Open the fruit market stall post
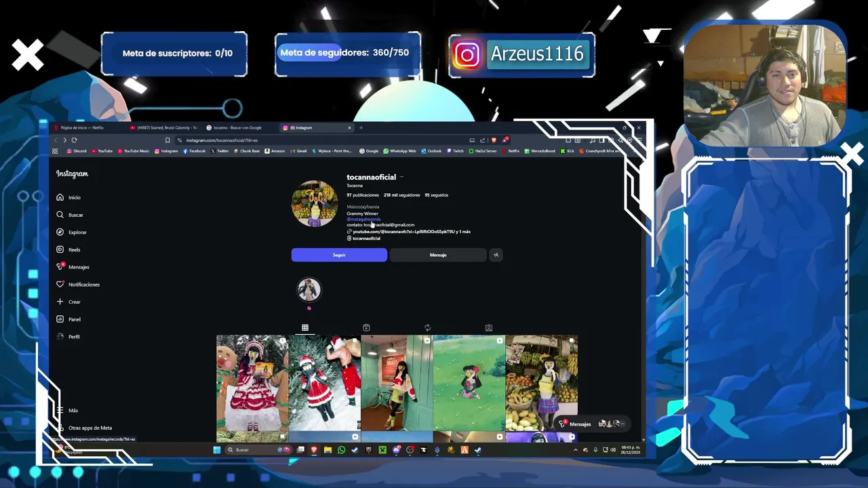The height and width of the screenshot is (488, 868). tap(541, 384)
